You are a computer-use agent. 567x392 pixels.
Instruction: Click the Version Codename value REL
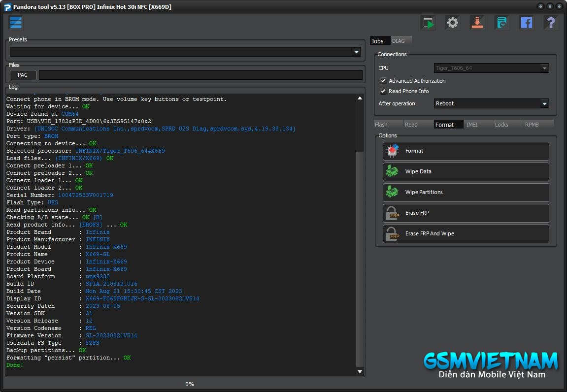(91, 328)
